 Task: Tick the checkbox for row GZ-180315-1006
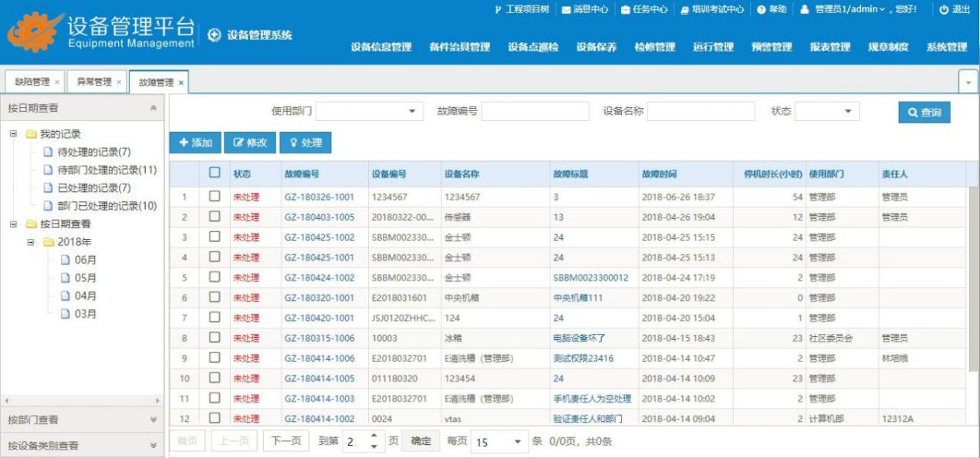215,338
